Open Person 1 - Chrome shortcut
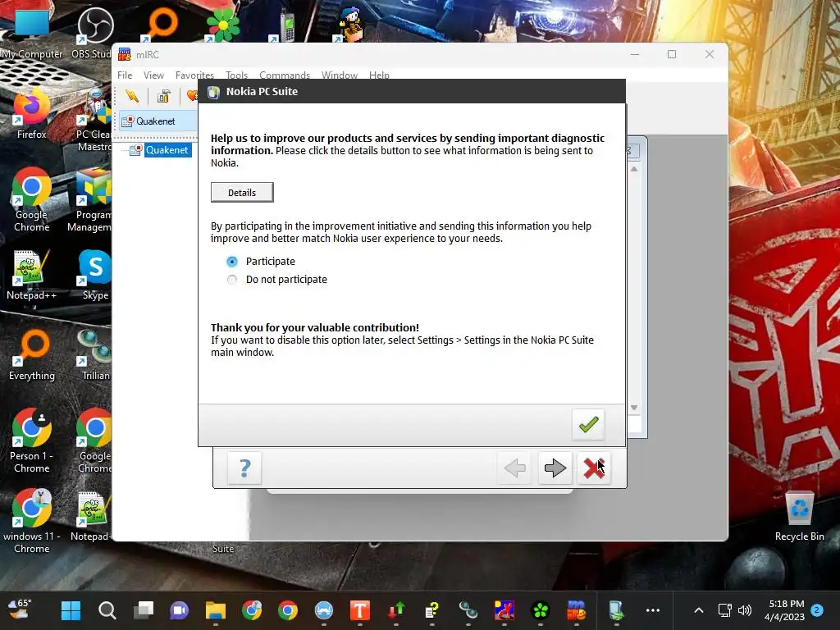Image resolution: width=840 pixels, height=630 pixels. (x=32, y=441)
